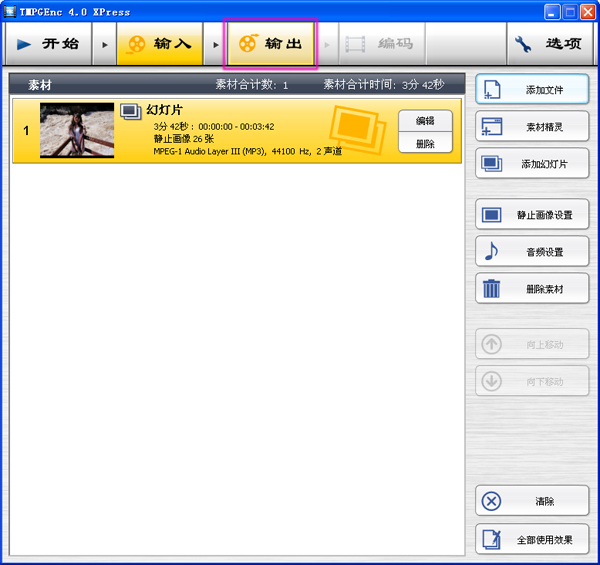Click the stacked slides icon on 添加幻灯片

pyautogui.click(x=492, y=164)
